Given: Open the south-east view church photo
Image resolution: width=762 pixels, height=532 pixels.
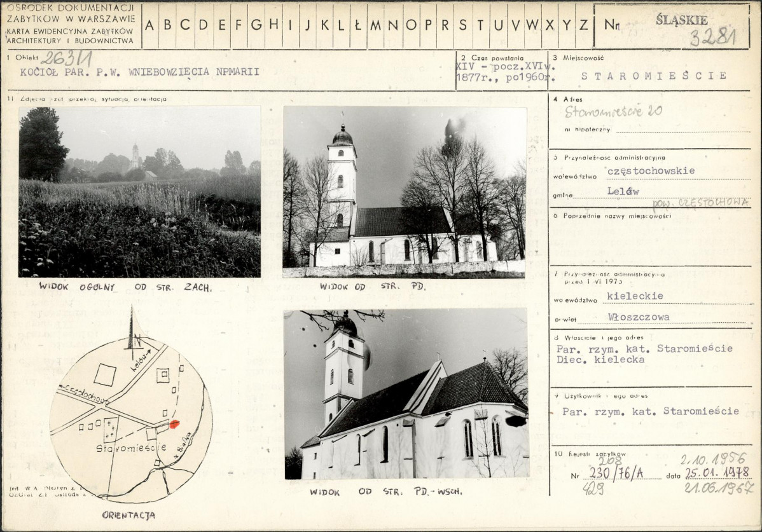Looking at the screenshot, I should (406, 393).
